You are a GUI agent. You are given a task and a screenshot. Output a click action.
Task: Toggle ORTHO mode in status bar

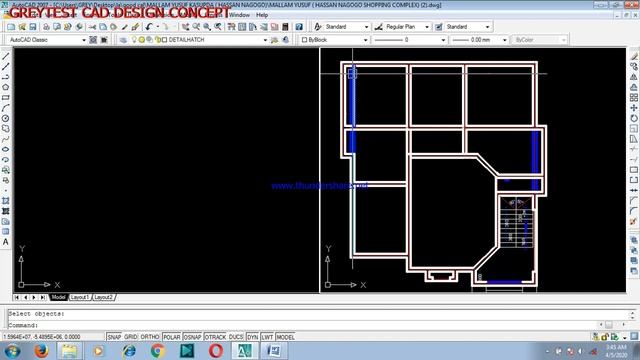150,337
